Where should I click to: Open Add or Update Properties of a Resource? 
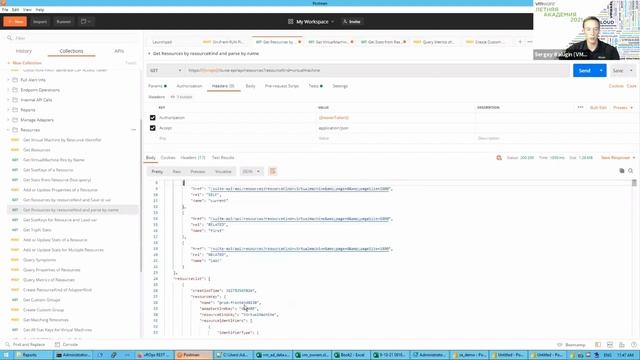pos(60,190)
